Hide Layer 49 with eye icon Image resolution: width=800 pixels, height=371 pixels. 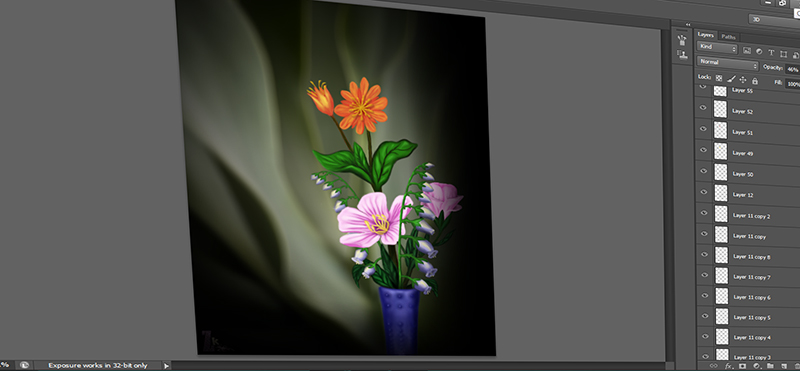703,150
